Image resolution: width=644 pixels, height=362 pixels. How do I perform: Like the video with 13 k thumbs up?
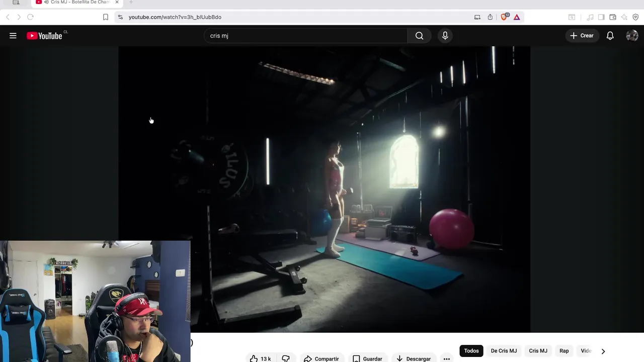261,358
